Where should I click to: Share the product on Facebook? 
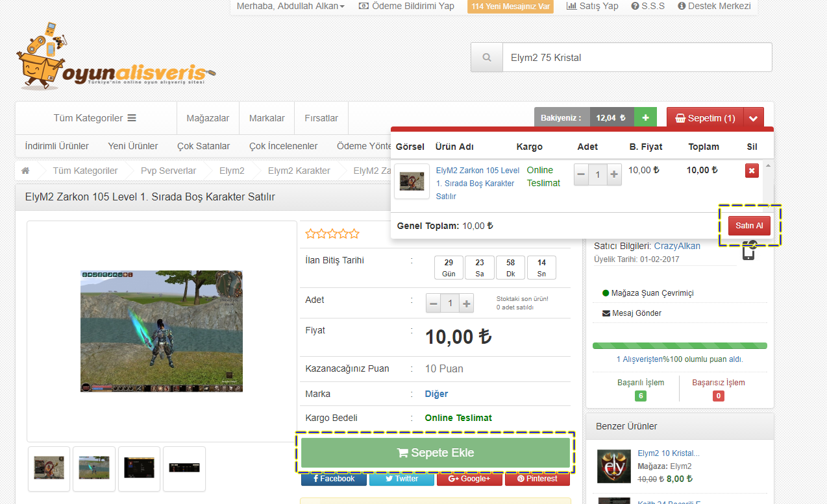pos(334,479)
